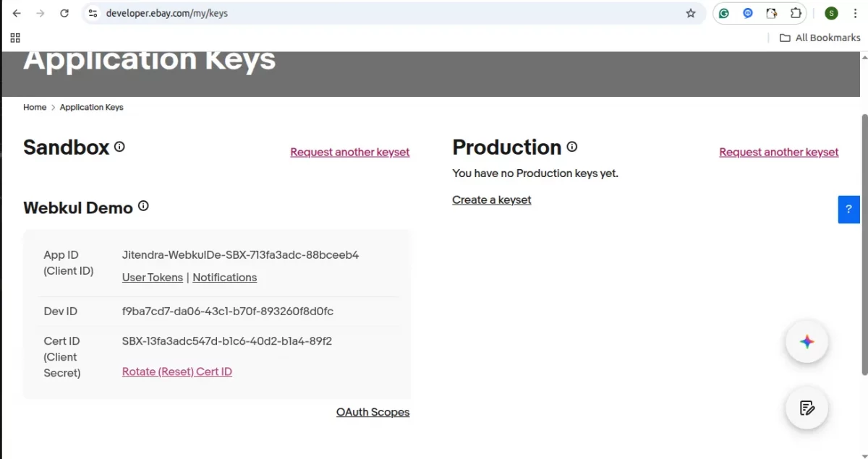This screenshot has width=868, height=459.
Task: Click the blue speech-bubble extension icon
Action: [747, 13]
